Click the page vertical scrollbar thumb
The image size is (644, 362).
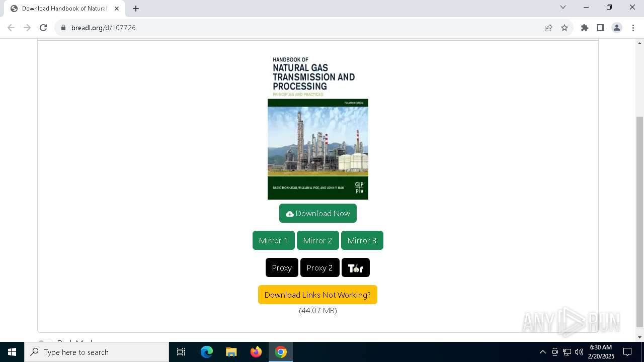coord(640,221)
